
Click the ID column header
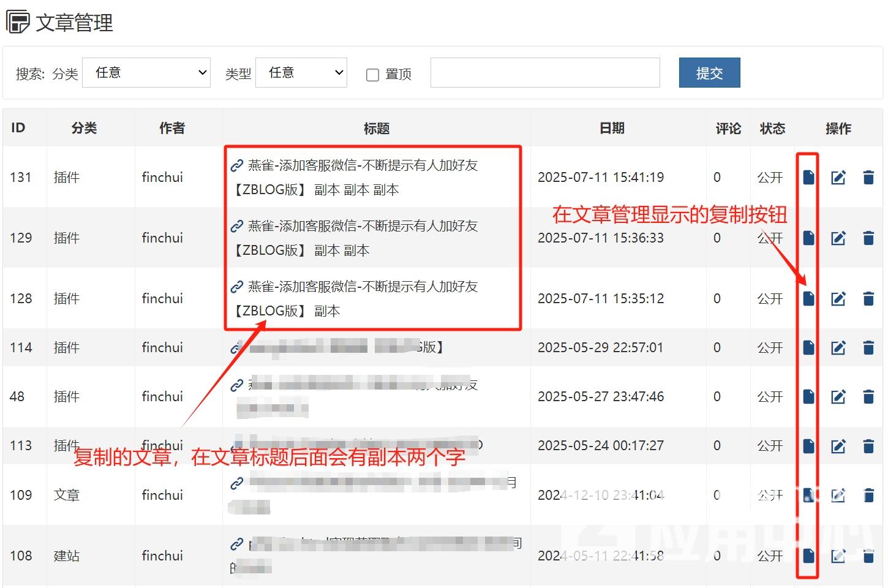tap(18, 128)
